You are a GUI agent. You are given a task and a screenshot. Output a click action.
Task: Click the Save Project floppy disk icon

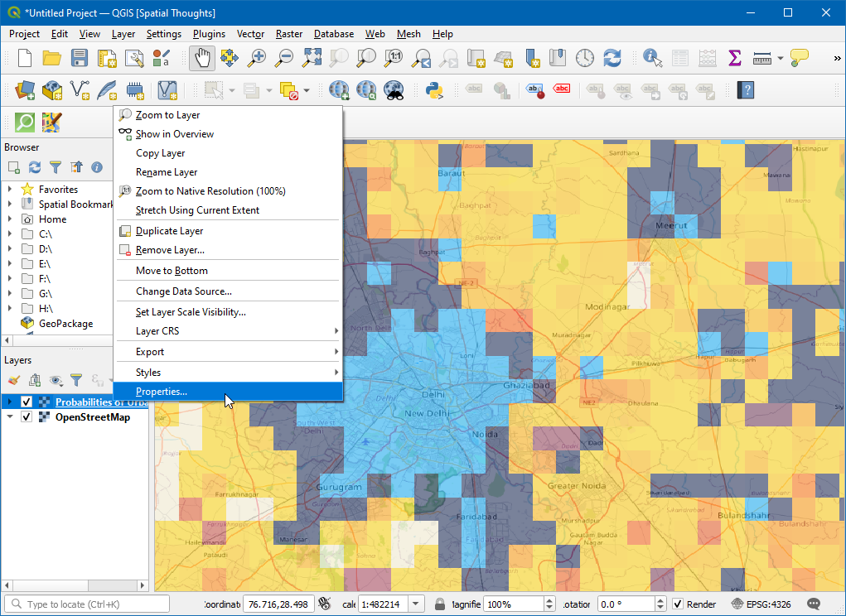pos(80,58)
